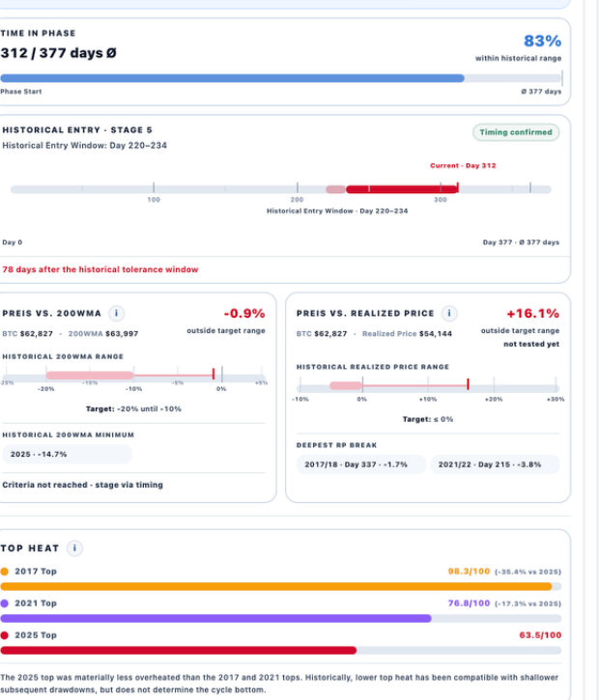
Task: Select the 2017/18 Day 337 break chip
Action: (x=361, y=464)
